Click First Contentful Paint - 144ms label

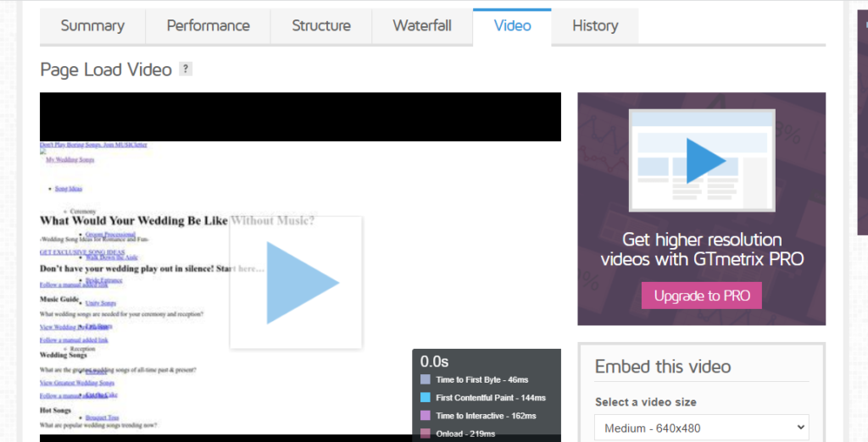point(491,397)
